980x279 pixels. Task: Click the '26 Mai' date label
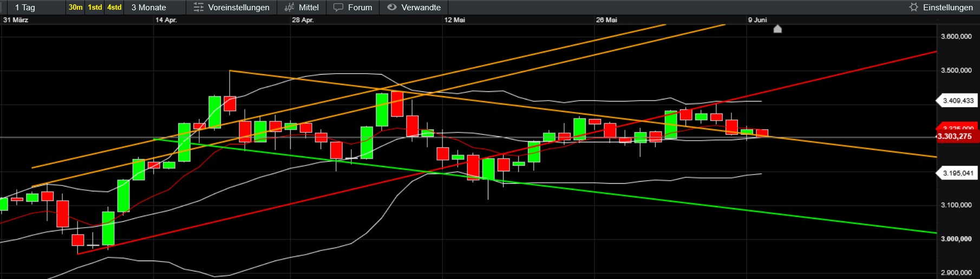[x=606, y=20]
